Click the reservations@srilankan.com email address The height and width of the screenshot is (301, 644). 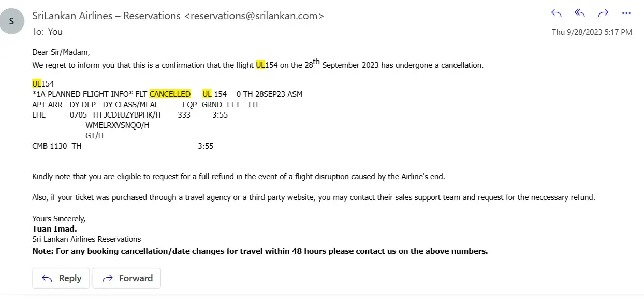(254, 16)
